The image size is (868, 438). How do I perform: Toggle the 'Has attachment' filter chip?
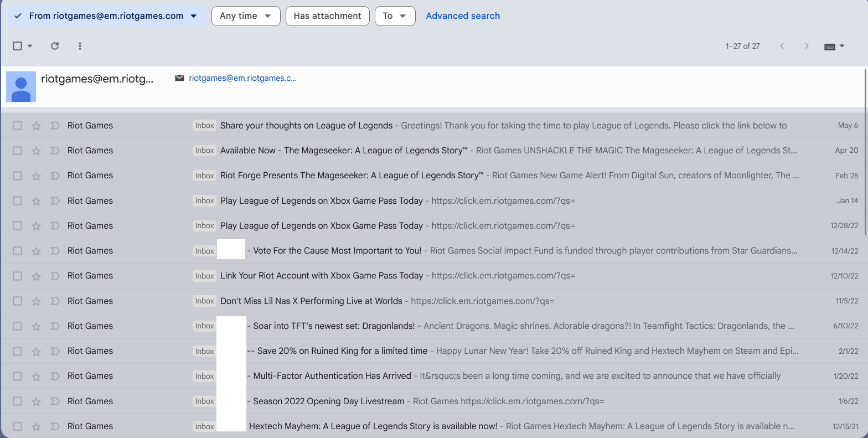click(327, 16)
